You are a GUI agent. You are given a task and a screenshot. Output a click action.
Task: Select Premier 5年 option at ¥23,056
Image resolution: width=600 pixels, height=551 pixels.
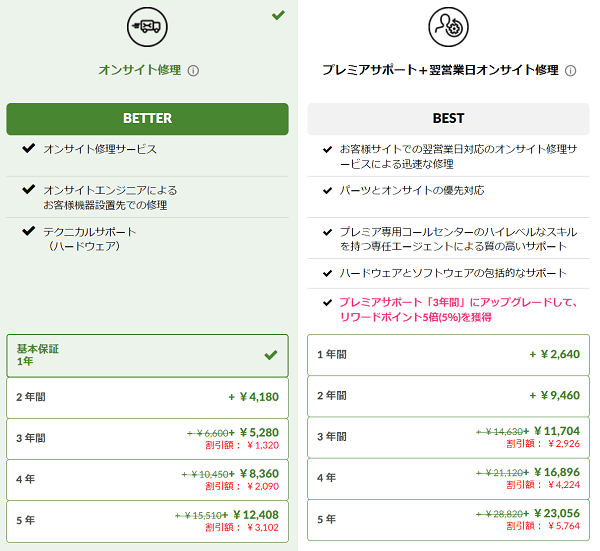point(448,520)
